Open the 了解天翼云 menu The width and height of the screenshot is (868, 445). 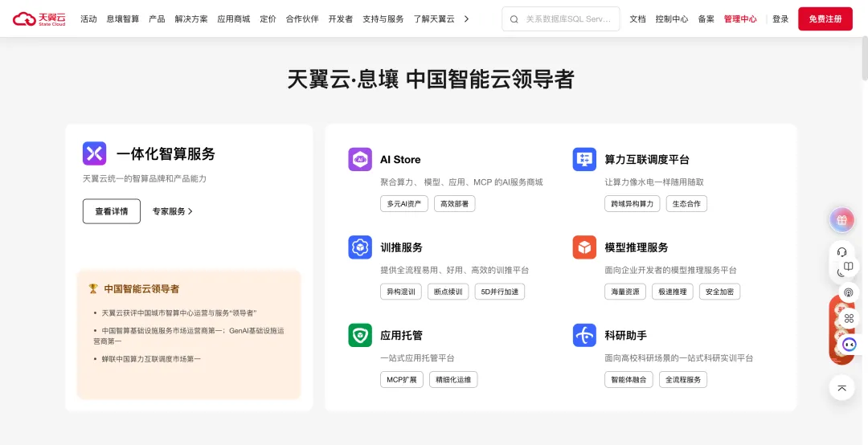pos(434,18)
